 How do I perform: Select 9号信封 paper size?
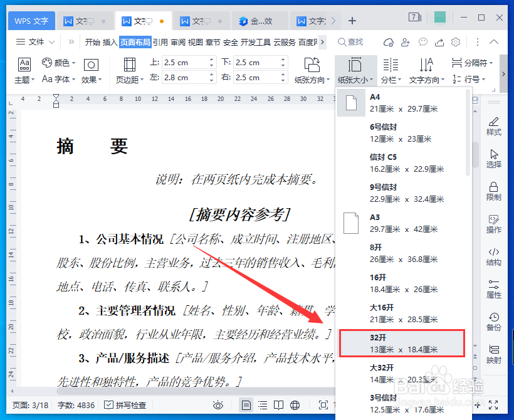pyautogui.click(x=403, y=193)
